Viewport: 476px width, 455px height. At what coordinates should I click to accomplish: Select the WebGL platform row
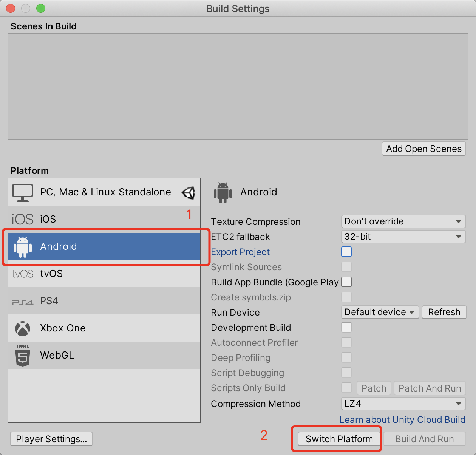(x=104, y=355)
